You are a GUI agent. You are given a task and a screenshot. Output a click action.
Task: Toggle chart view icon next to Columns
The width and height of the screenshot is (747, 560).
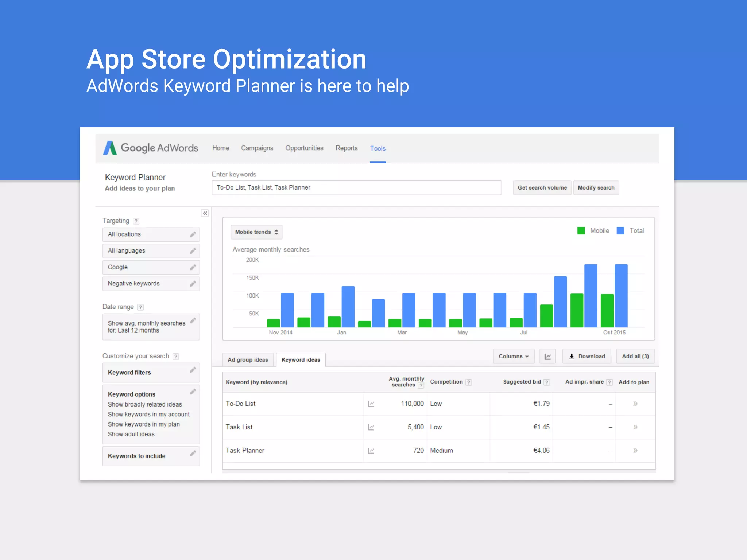(x=547, y=356)
